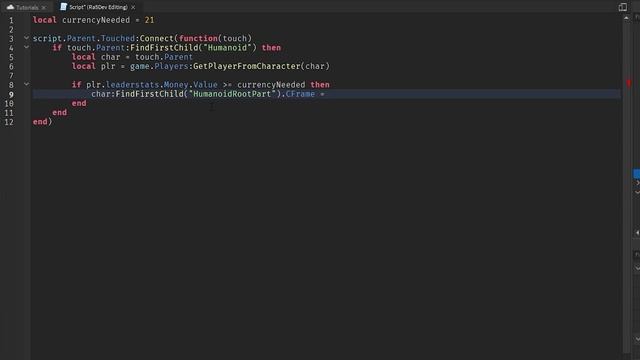Click line number 12 in the gutter
640x360 pixels.
(x=9, y=122)
